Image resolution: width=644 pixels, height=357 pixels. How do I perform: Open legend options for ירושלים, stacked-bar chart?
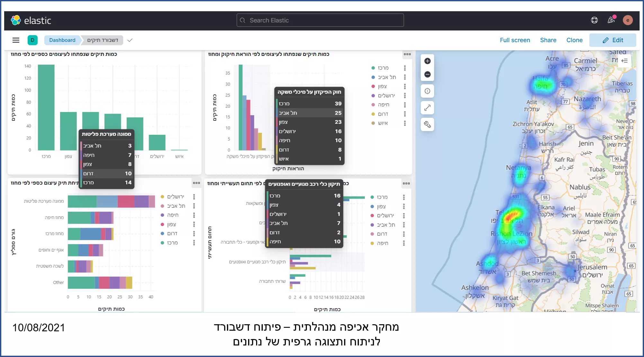point(194,197)
